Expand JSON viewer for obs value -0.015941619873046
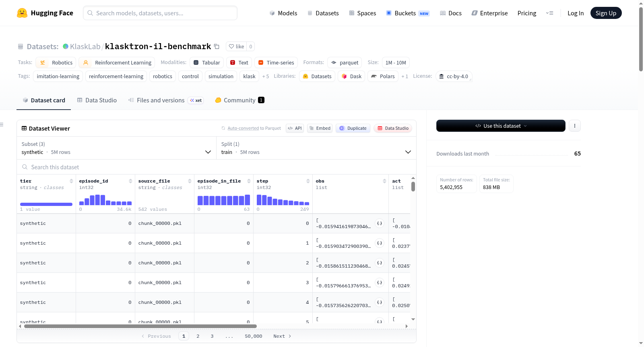 (380, 223)
